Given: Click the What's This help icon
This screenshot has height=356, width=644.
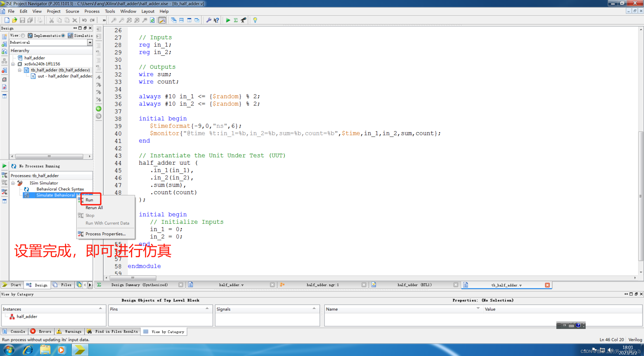Looking at the screenshot, I should point(216,20).
